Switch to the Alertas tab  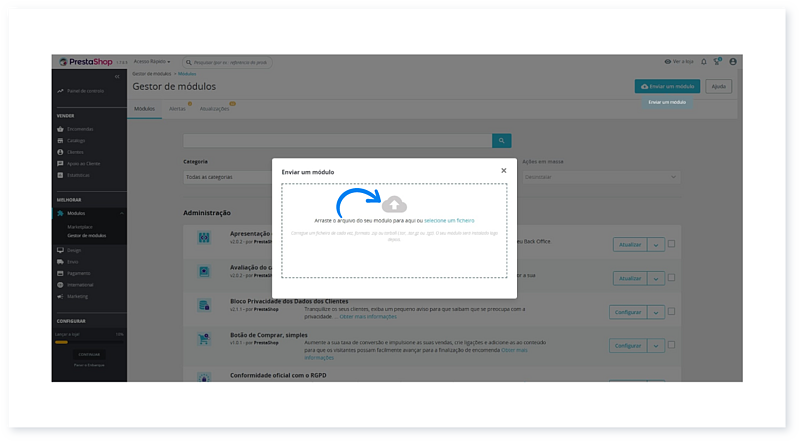[x=177, y=108]
